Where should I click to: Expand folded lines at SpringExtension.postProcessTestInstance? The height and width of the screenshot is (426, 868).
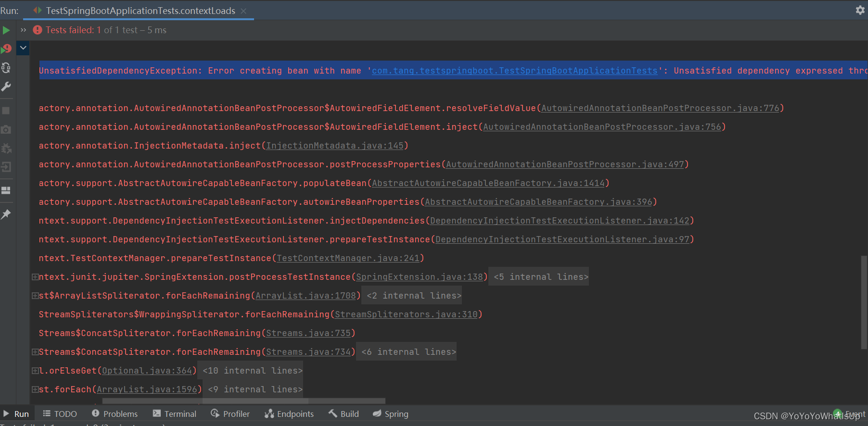[35, 277]
